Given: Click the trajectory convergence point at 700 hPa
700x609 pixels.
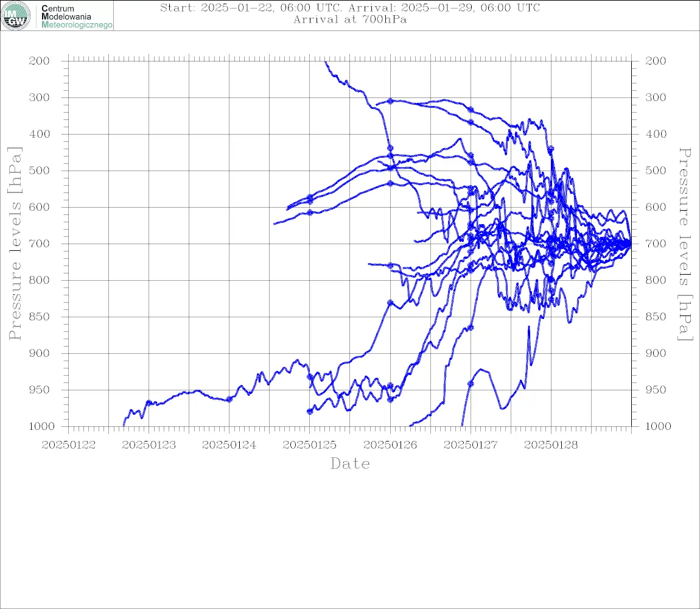Looking at the screenshot, I should (629, 244).
